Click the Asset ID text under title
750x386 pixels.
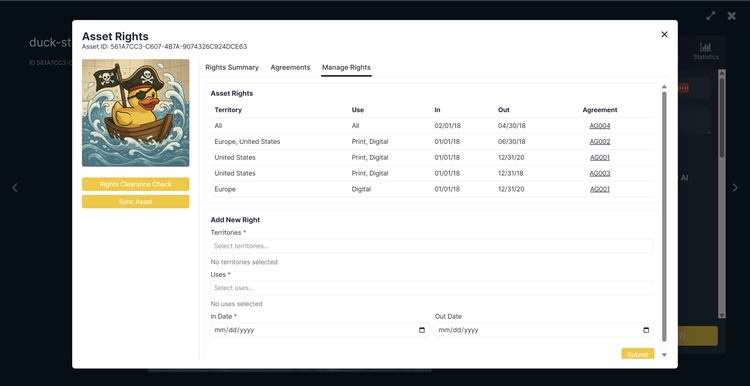[165, 47]
